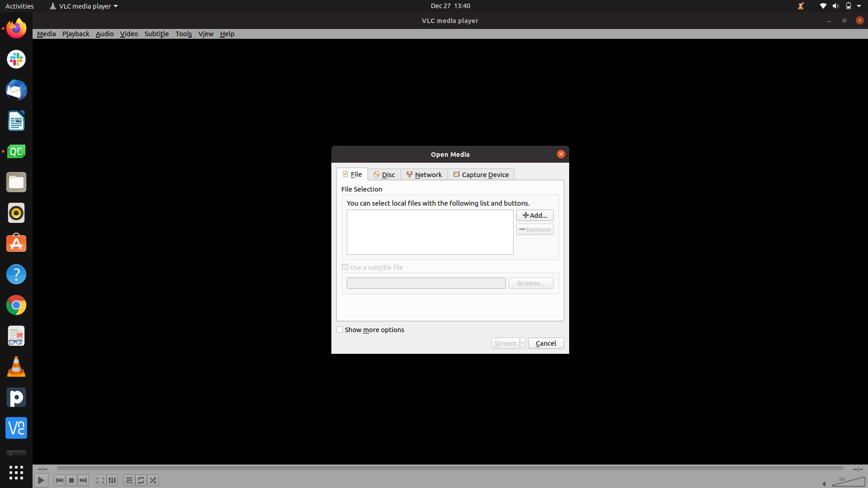The height and width of the screenshot is (488, 868).
Task: Switch to the Network tab
Action: [x=424, y=175]
